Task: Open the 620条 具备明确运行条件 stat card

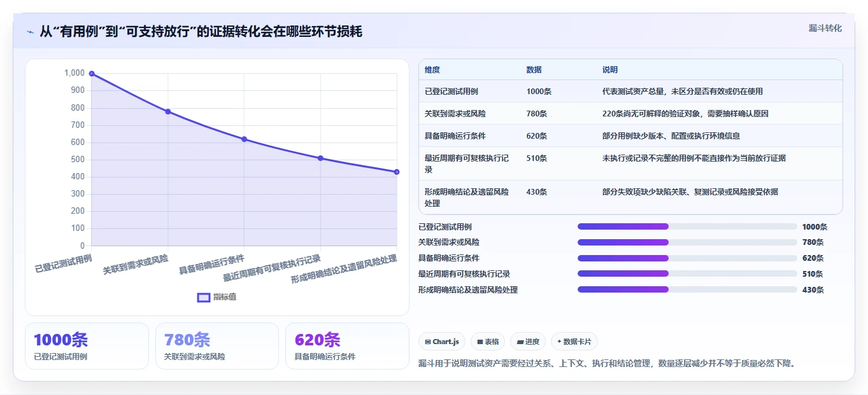Action: 347,346
